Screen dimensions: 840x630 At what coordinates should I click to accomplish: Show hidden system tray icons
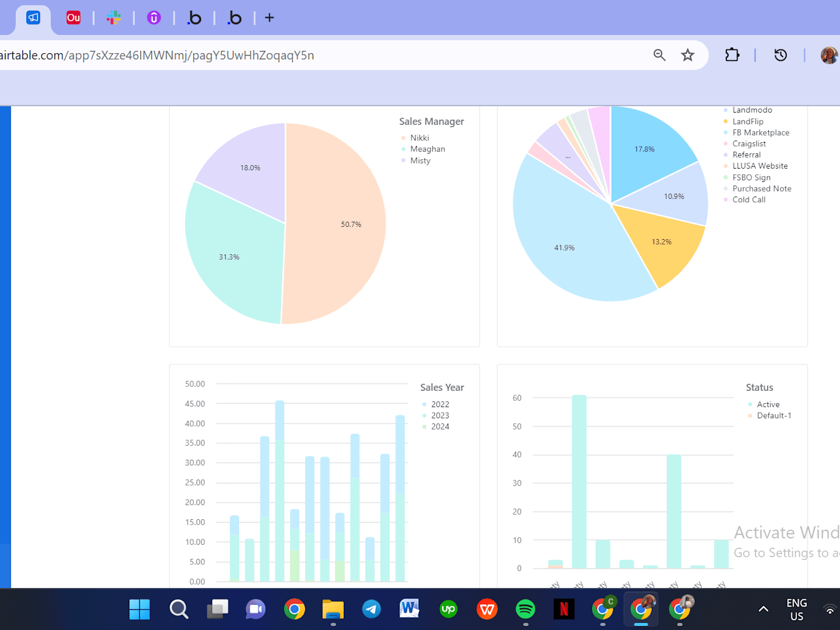pos(763,609)
